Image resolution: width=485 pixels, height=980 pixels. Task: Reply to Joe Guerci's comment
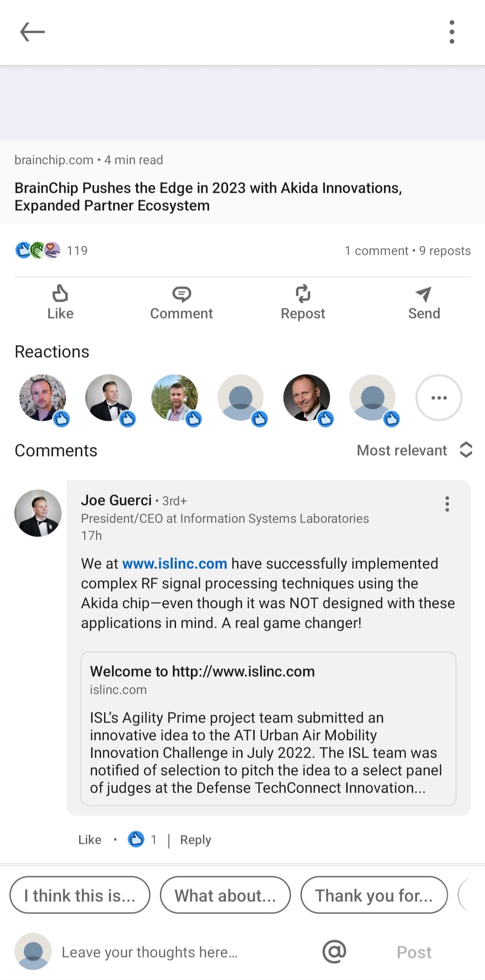(x=195, y=840)
